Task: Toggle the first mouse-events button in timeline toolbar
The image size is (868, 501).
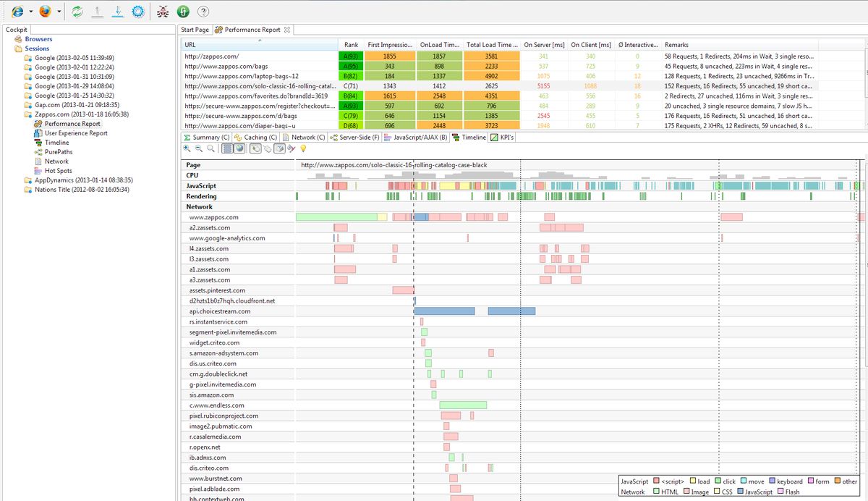Action: coord(255,148)
